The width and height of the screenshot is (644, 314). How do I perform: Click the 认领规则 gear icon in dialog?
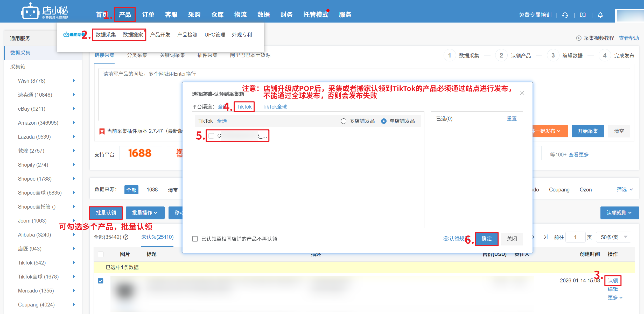446,239
